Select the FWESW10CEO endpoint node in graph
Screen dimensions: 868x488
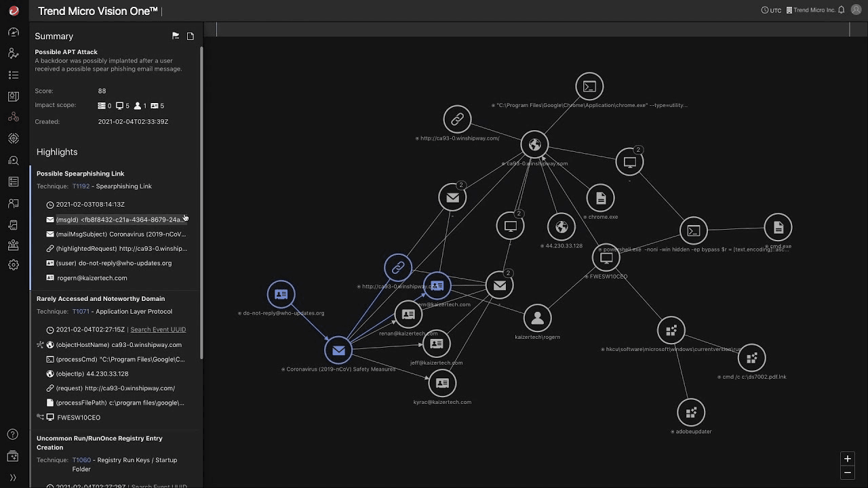coord(606,258)
